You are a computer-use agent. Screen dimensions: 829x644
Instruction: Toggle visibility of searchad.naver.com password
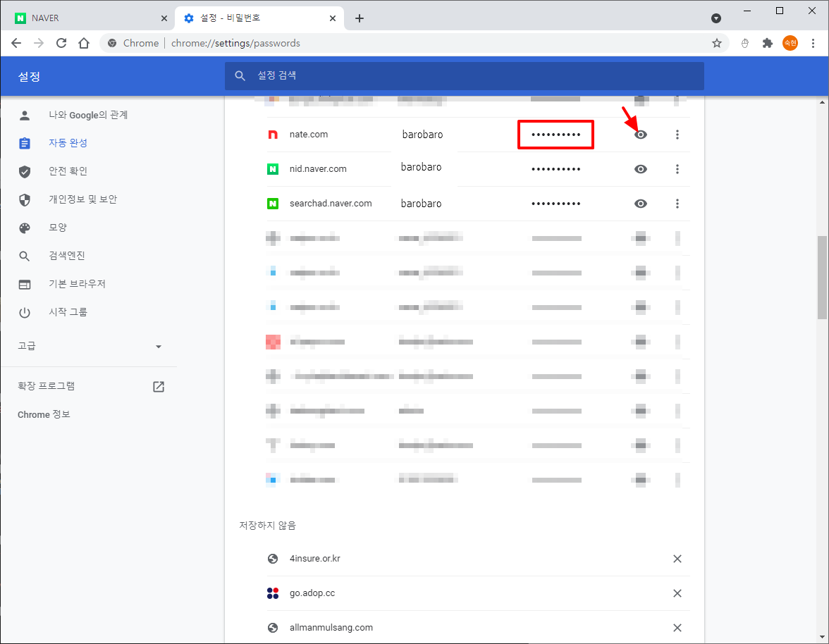coord(640,204)
